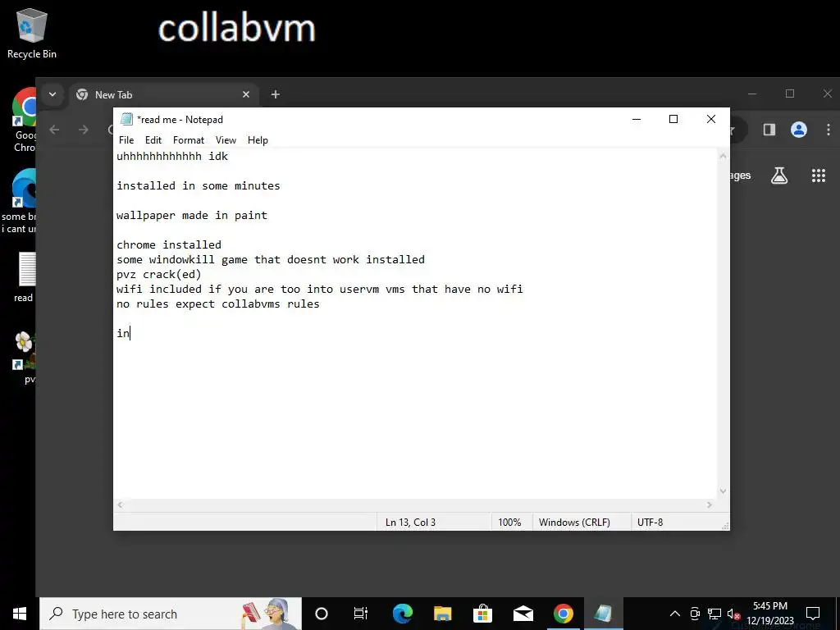Viewport: 840px width, 630px height.
Task: Close the Notepad window
Action: click(x=711, y=119)
